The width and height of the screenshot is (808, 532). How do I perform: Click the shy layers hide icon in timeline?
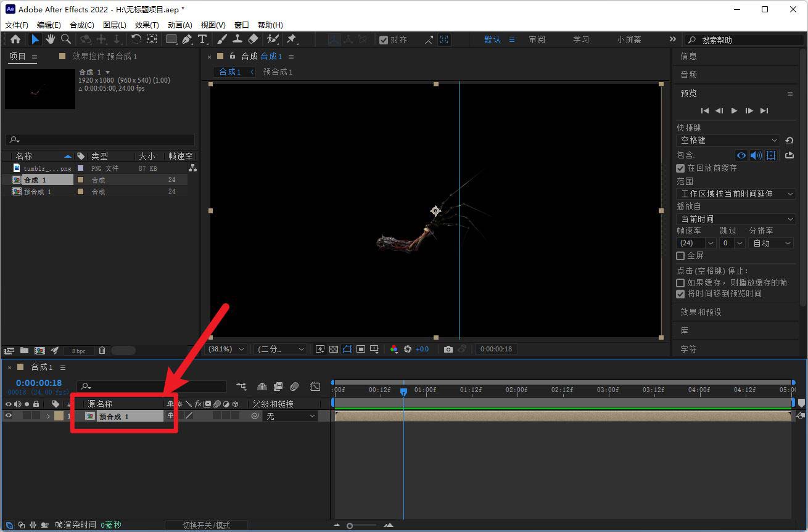pos(262,387)
